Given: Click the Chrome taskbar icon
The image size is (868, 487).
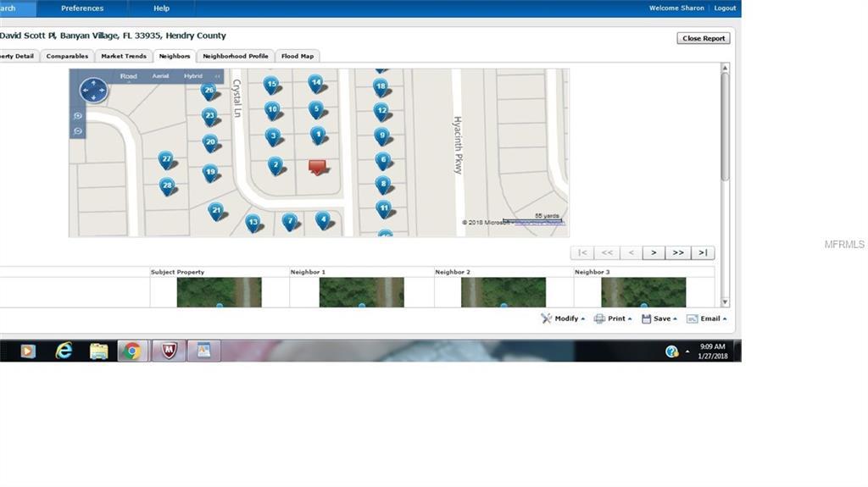Looking at the screenshot, I should pyautogui.click(x=132, y=351).
